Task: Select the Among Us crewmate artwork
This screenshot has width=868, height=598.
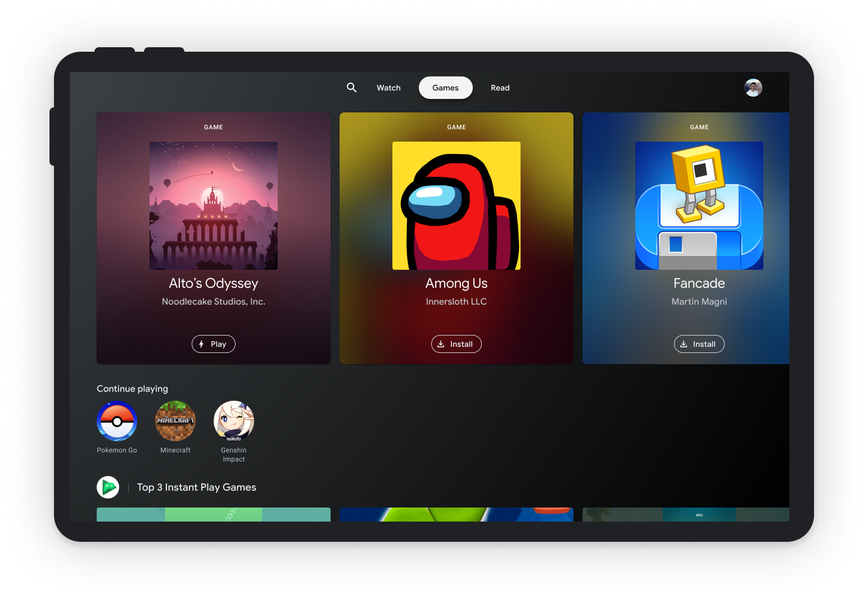Action: (x=456, y=205)
